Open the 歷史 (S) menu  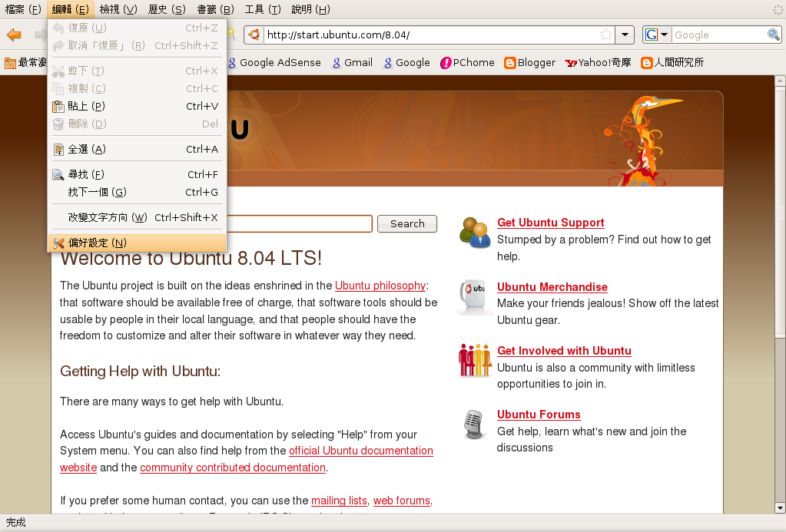tap(167, 9)
